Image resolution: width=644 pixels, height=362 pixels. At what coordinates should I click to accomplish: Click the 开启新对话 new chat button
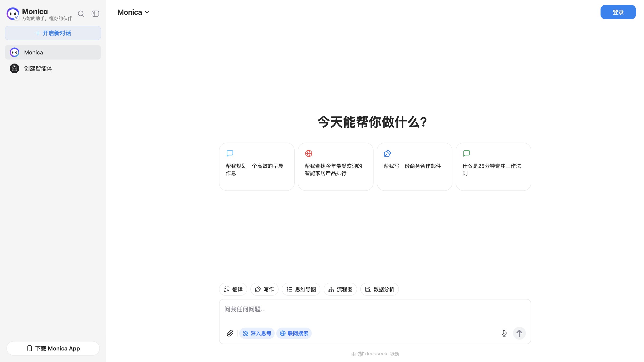53,33
